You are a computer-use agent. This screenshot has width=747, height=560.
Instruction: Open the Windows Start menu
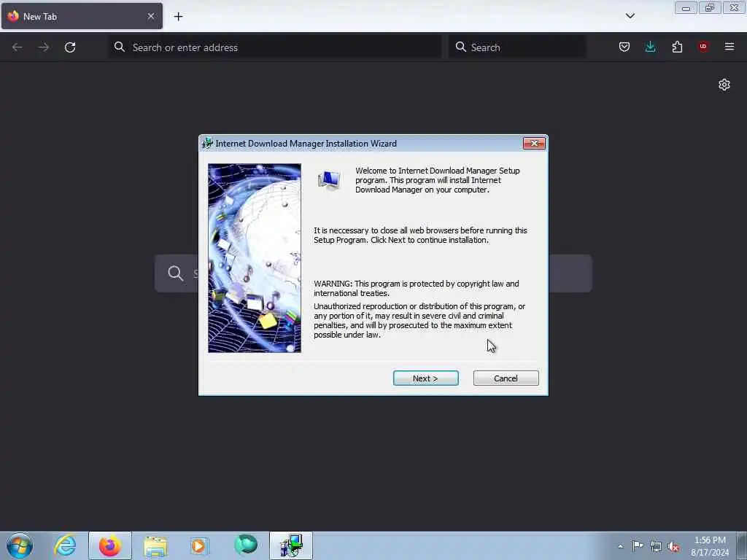pos(20,545)
